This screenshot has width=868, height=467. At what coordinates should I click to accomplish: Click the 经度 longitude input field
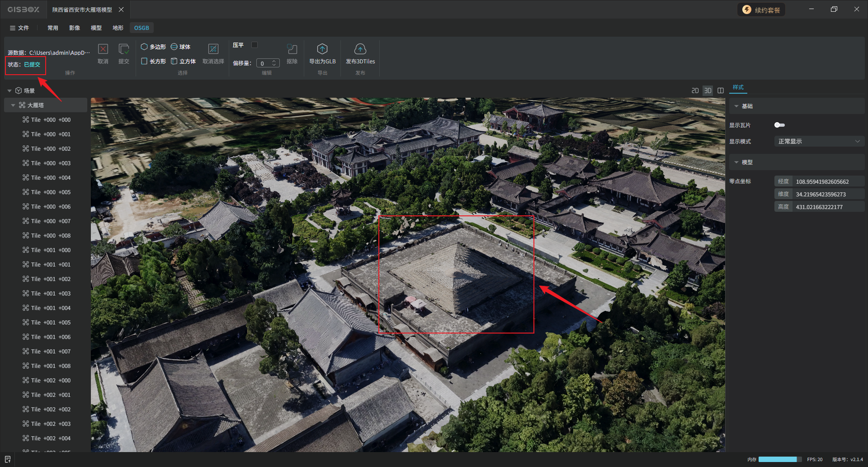click(829, 181)
